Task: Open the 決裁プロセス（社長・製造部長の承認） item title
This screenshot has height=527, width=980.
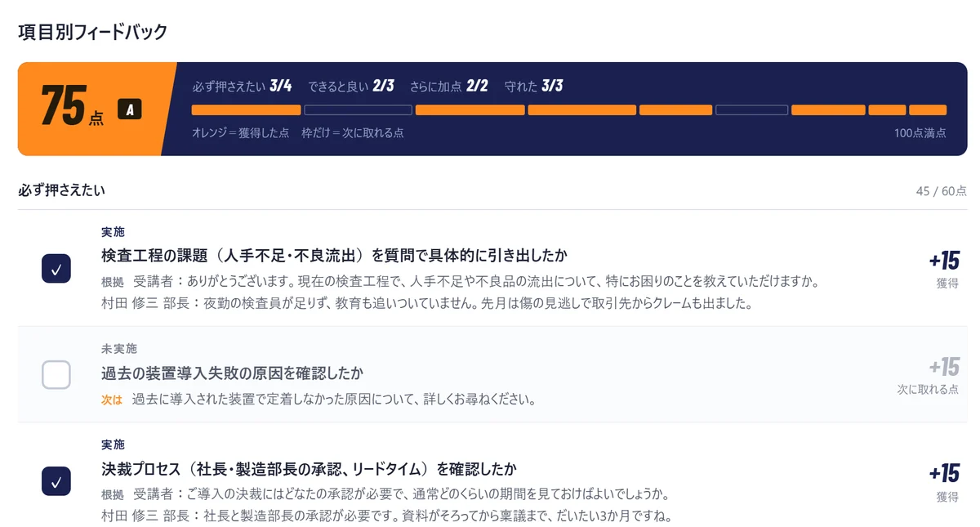Action: [309, 469]
